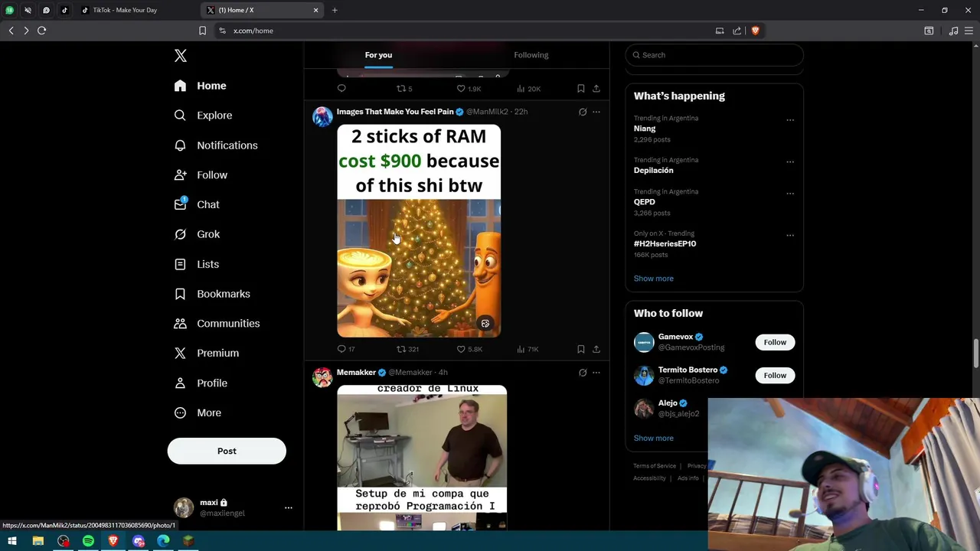Click the Post button
Image resolution: width=980 pixels, height=551 pixels.
pos(227,451)
